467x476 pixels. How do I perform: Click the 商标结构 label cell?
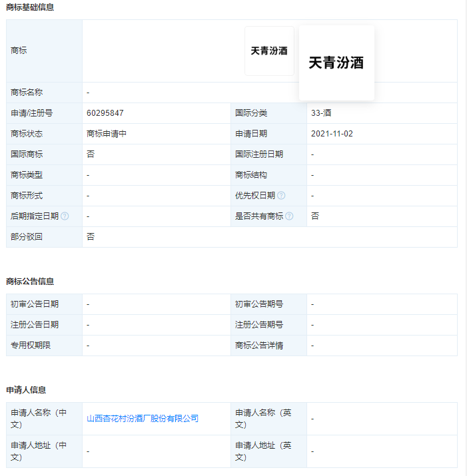click(x=269, y=175)
